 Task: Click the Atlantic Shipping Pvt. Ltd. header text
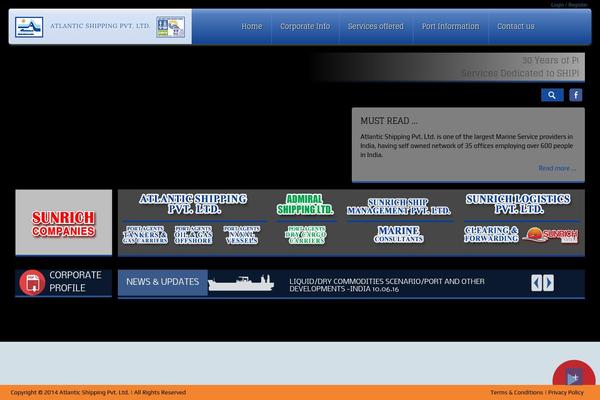(100, 26)
